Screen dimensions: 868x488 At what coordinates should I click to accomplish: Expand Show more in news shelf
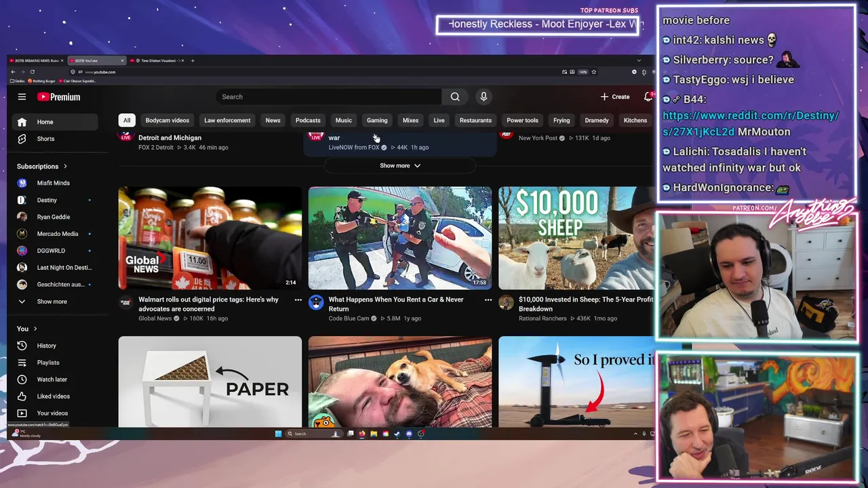click(400, 165)
